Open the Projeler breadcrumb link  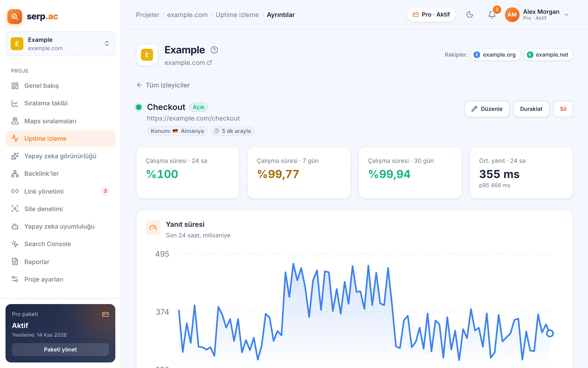tap(147, 14)
